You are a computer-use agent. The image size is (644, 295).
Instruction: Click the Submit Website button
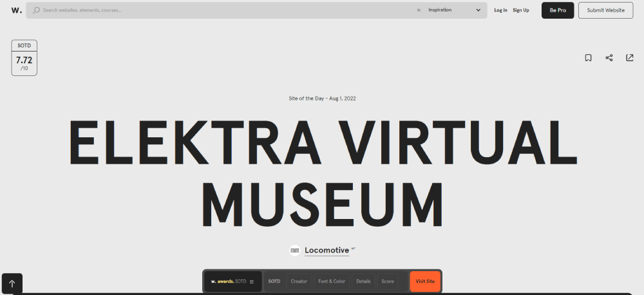(x=605, y=10)
